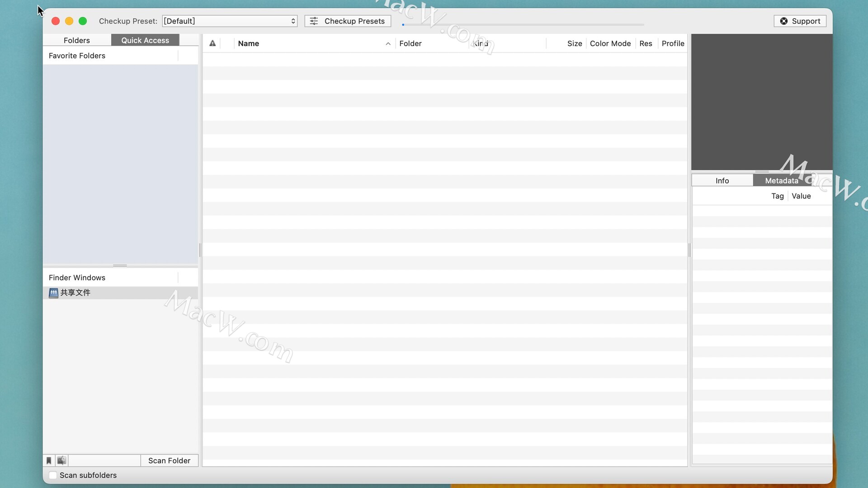Click the Tag column header in Metadata

tap(777, 196)
